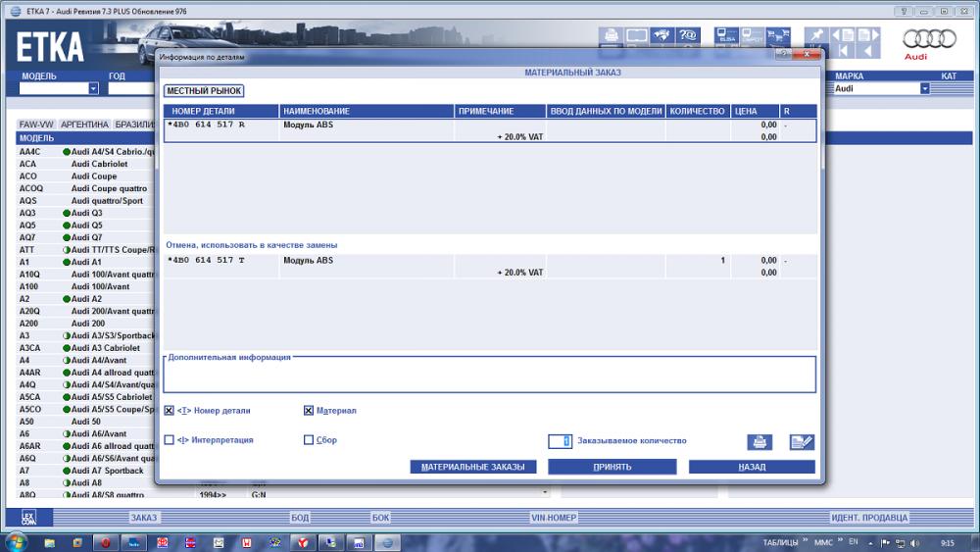Viewport: 980px width, 552px height.
Task: Open ЗАКАЗ in the bottom bar
Action: 144,518
